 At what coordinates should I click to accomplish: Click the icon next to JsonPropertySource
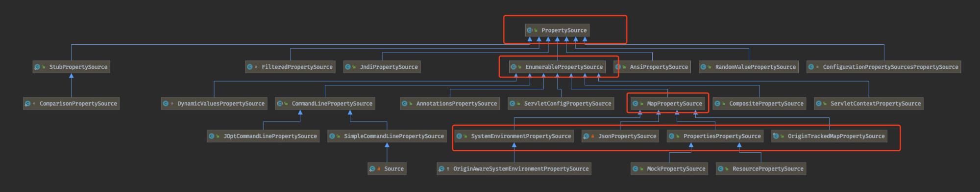pyautogui.click(x=586, y=137)
